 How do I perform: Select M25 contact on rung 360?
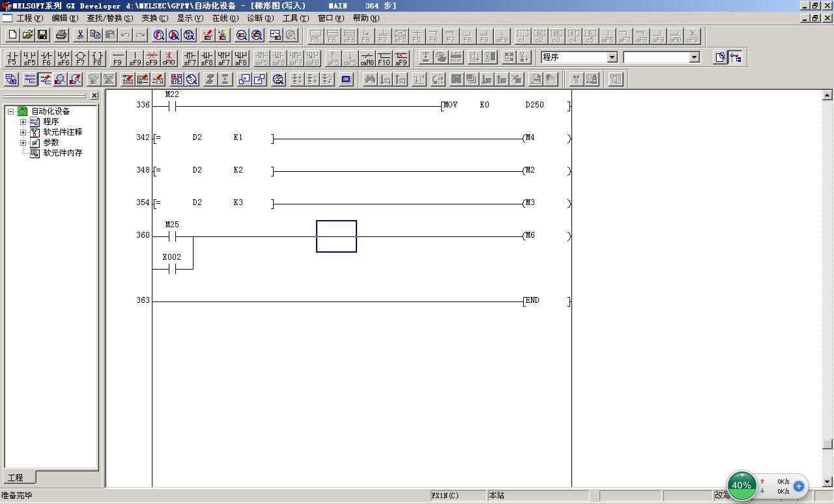tap(172, 231)
